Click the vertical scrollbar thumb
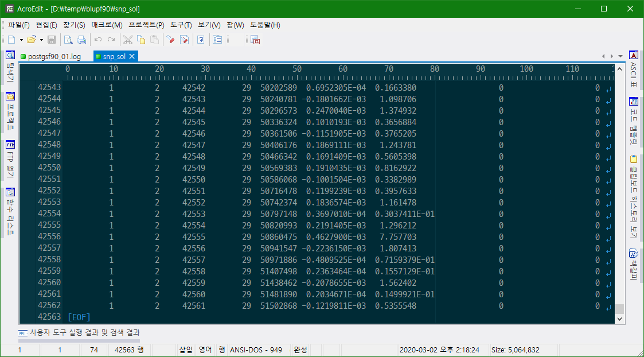Image resolution: width=644 pixels, height=357 pixels. [x=620, y=309]
